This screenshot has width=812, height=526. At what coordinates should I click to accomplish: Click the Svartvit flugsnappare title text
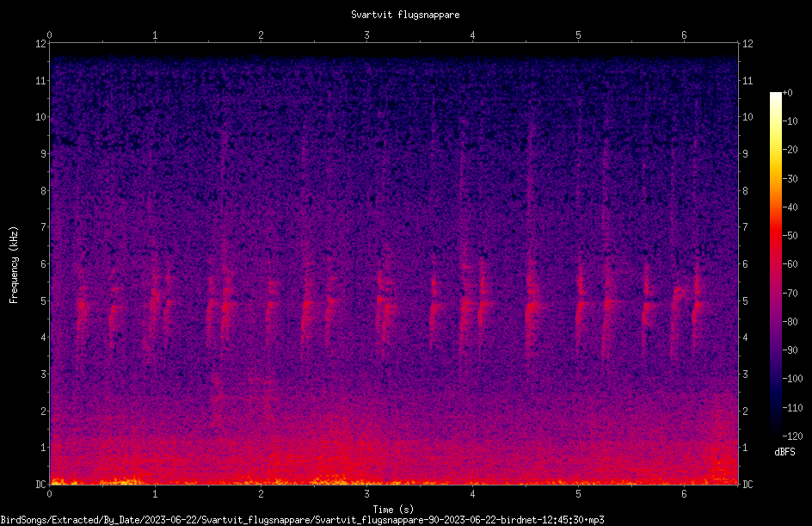405,15
